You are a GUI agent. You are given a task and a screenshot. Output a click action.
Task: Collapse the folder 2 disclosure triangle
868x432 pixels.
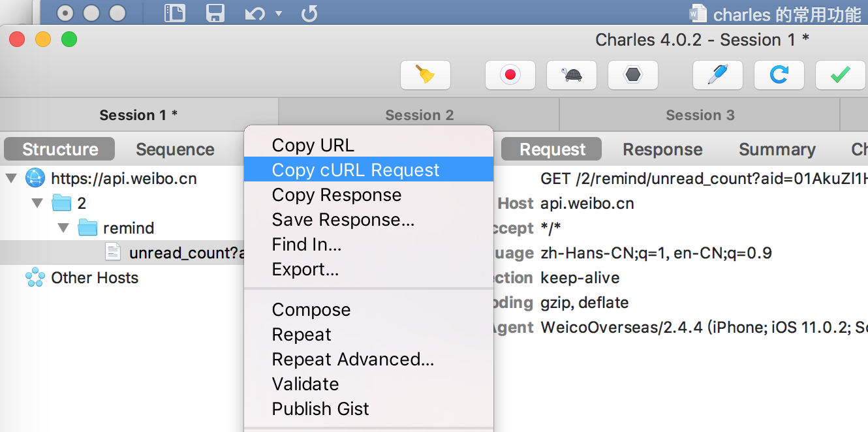click(38, 203)
